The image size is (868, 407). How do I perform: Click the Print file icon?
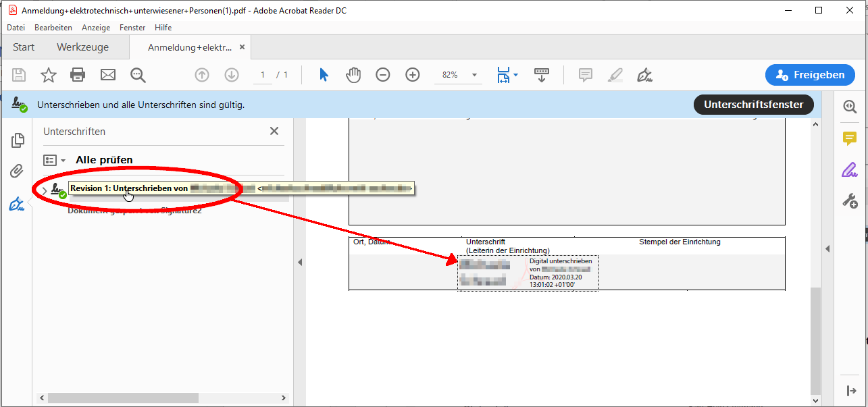click(78, 75)
